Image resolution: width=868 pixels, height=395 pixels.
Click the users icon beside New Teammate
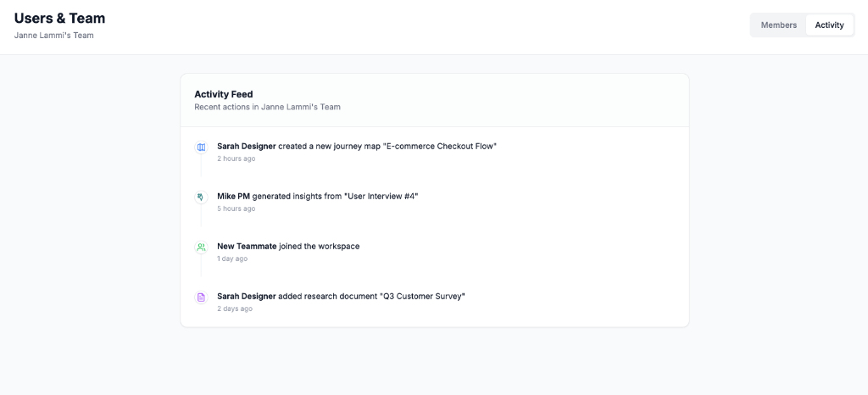(x=201, y=248)
